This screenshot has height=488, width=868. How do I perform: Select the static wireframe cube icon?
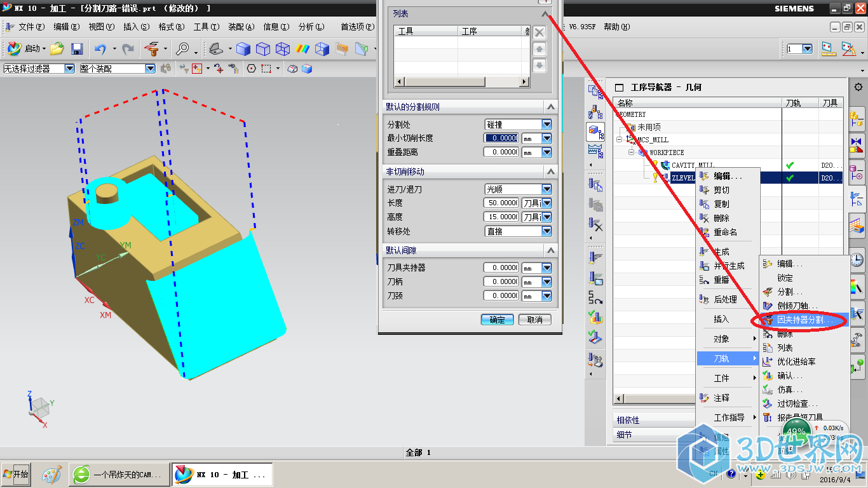282,48
